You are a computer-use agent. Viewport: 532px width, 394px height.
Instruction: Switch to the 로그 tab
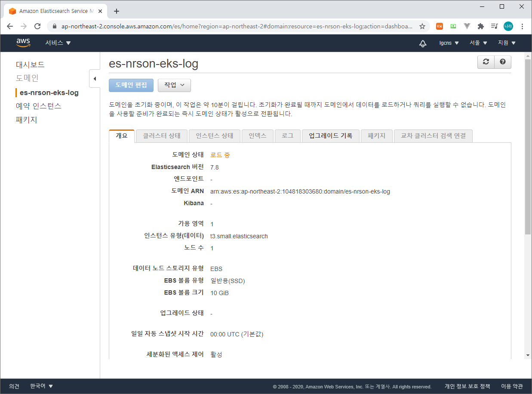tap(288, 136)
